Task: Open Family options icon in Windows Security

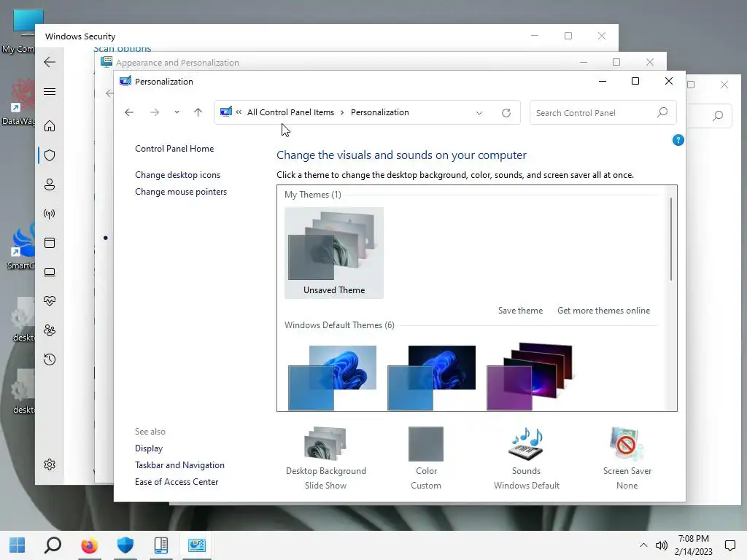Action: pos(50,330)
